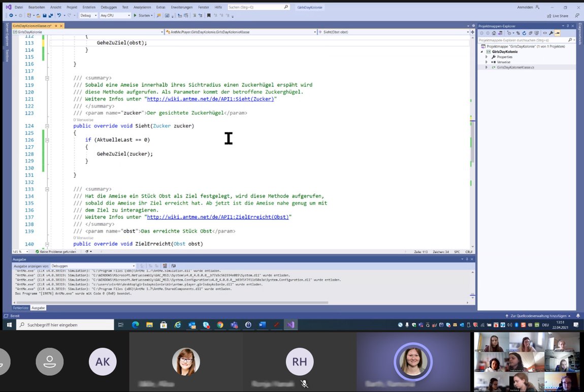
Task: Click the collapse all icon in Projektmappen-Explorer
Action: 531,33
